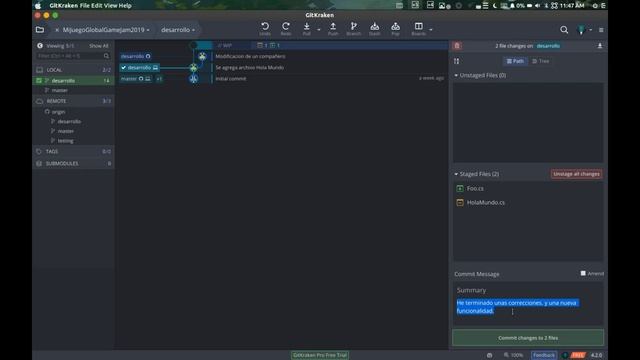Click the search magnifier icon in toolbar

[x=564, y=30]
